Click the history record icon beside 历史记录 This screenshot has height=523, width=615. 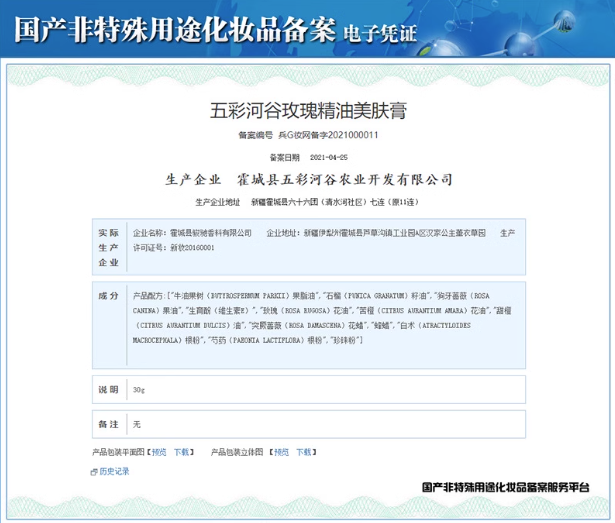(94, 472)
